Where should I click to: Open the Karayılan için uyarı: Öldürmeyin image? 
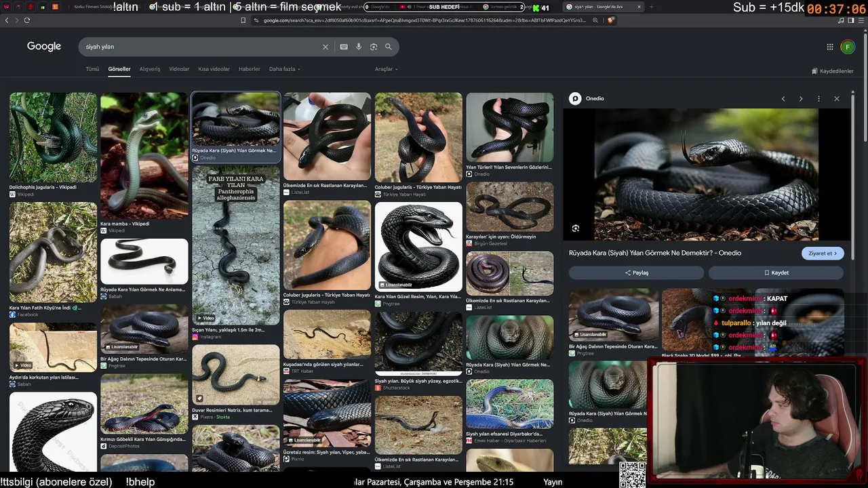coord(510,207)
